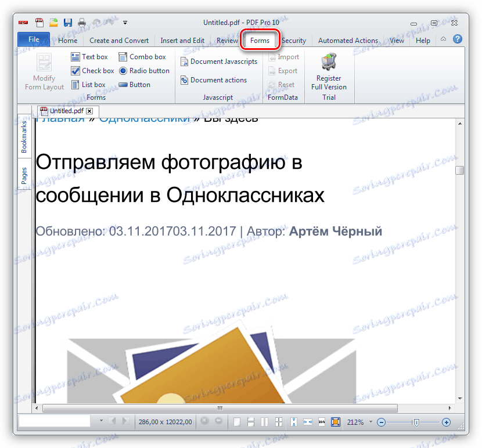Click the blue help question mark icon
This screenshot has width=482, height=448.
click(458, 39)
